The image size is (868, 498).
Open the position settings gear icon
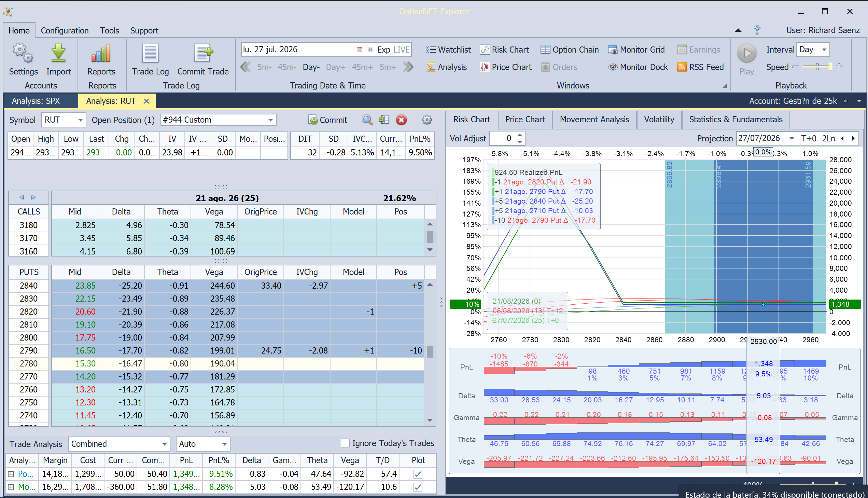[426, 120]
